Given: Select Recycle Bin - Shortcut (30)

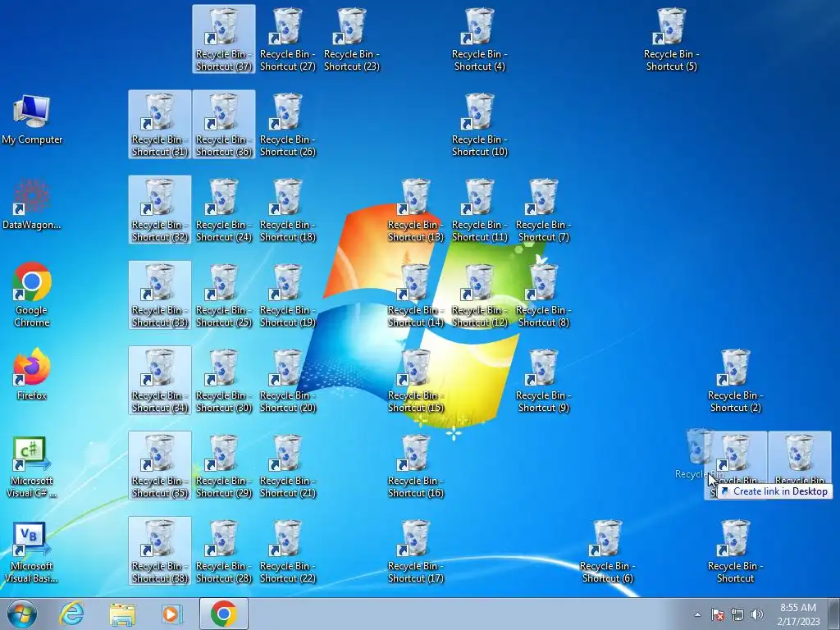Looking at the screenshot, I should [223, 380].
